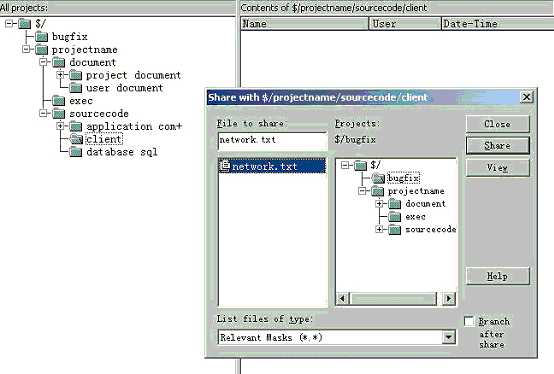Click the bugfix folder icon in dialog Projects tree

tap(378, 178)
